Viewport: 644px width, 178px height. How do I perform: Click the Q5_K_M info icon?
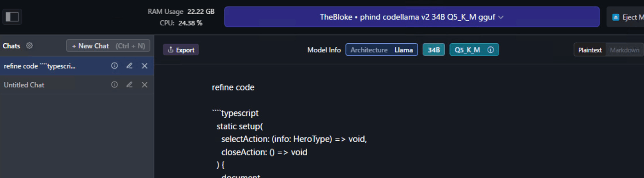coord(490,50)
